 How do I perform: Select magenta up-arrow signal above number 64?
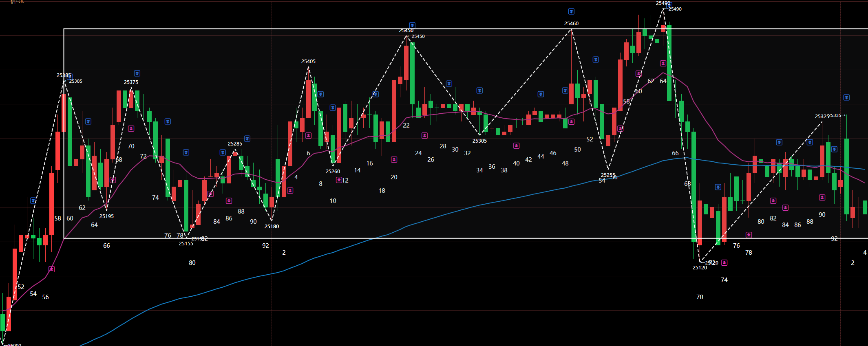(x=663, y=63)
